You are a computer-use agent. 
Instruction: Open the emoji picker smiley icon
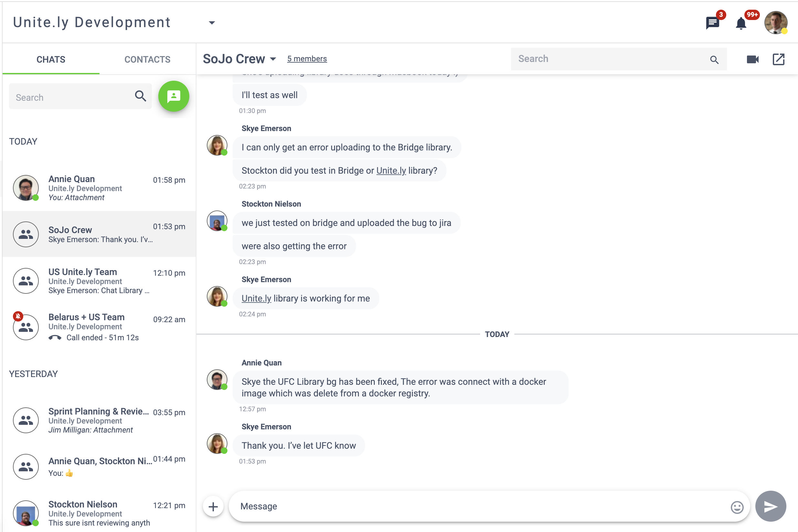click(x=737, y=507)
